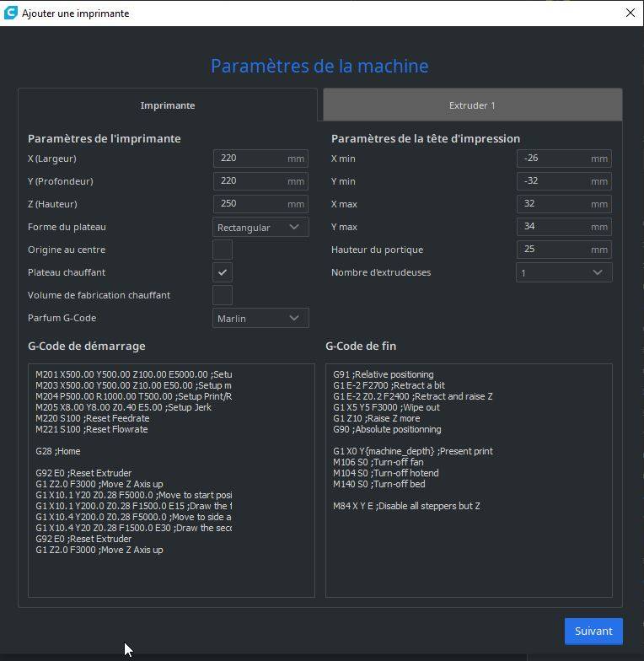Edit the X min field

(564, 159)
